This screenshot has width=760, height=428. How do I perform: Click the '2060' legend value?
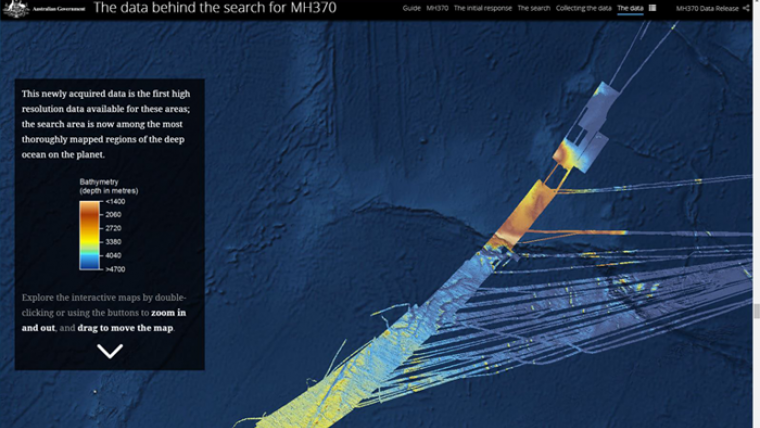pos(113,214)
